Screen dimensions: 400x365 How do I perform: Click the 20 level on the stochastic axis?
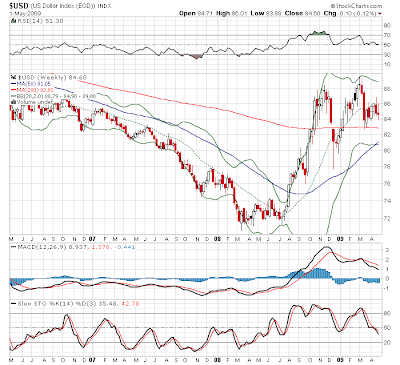(387, 342)
